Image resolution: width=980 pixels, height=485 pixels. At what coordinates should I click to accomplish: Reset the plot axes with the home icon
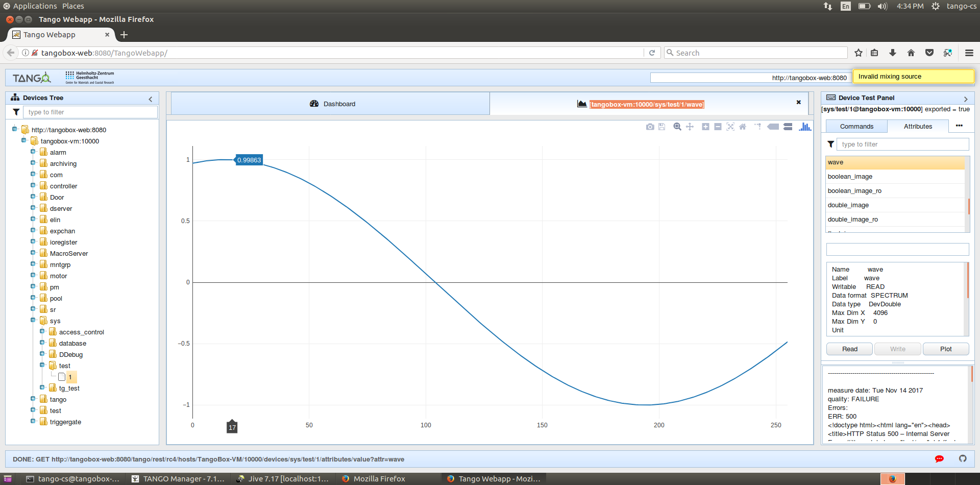point(743,127)
